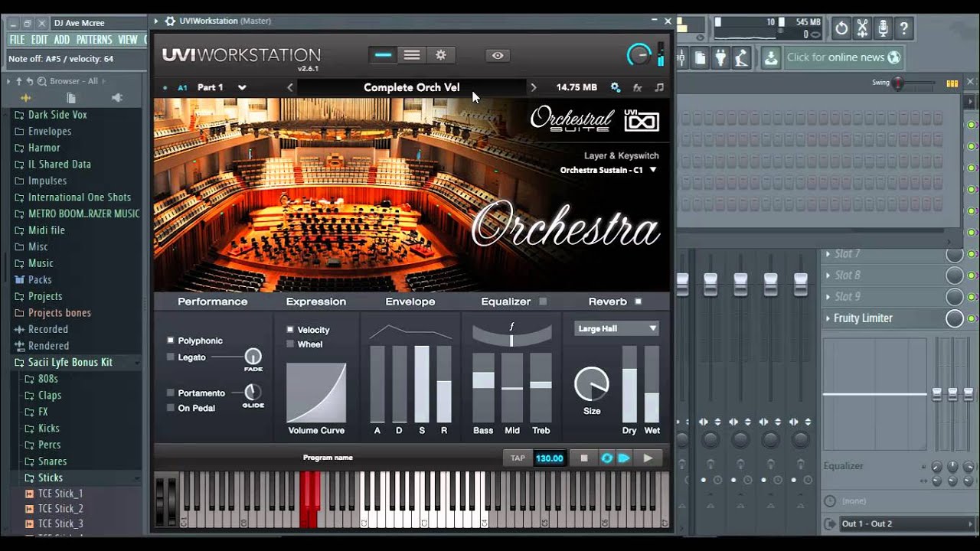Enable Legato mode
This screenshot has width=980, height=551.
[x=171, y=357]
